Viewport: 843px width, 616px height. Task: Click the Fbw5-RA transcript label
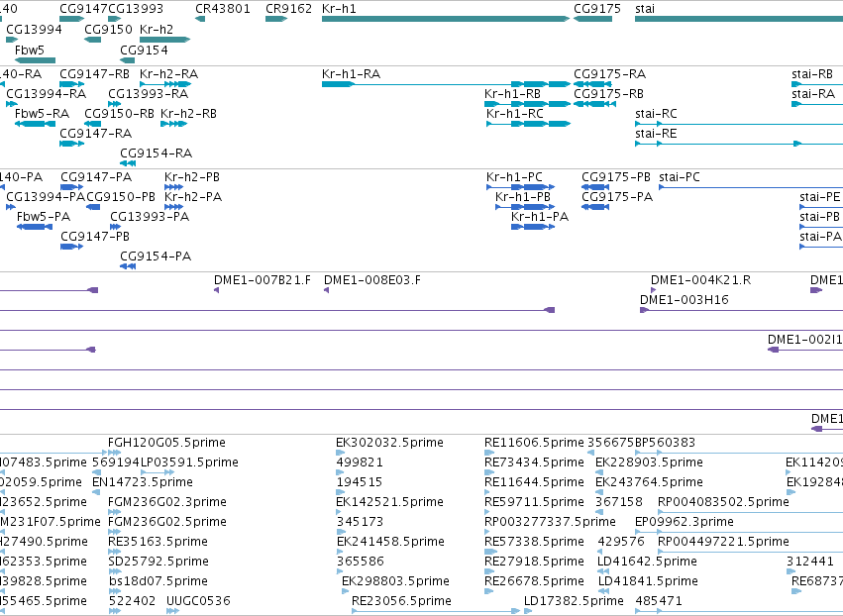click(42, 114)
